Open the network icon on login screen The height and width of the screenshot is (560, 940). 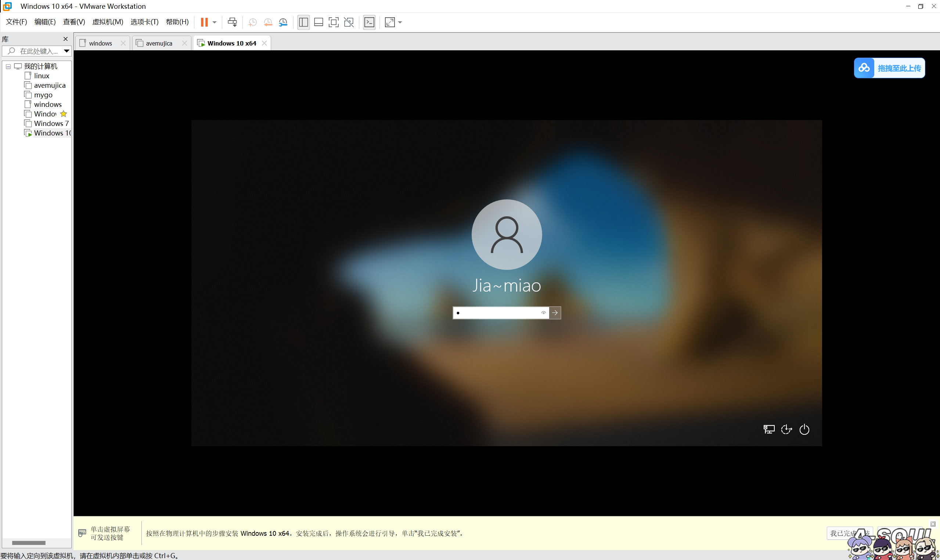769,429
